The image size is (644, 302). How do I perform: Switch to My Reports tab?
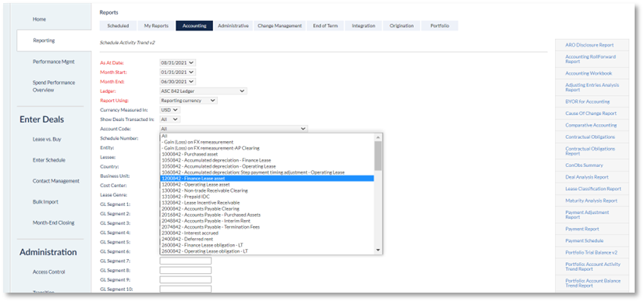(156, 26)
